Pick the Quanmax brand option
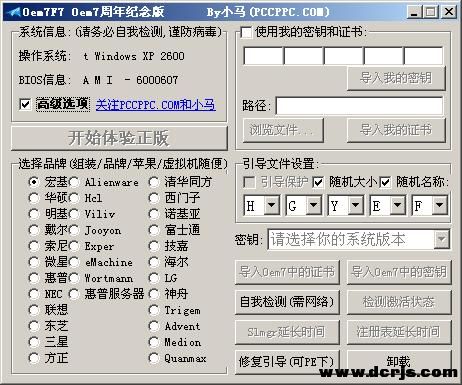Viewport: 462px width, 385px height. pos(154,358)
